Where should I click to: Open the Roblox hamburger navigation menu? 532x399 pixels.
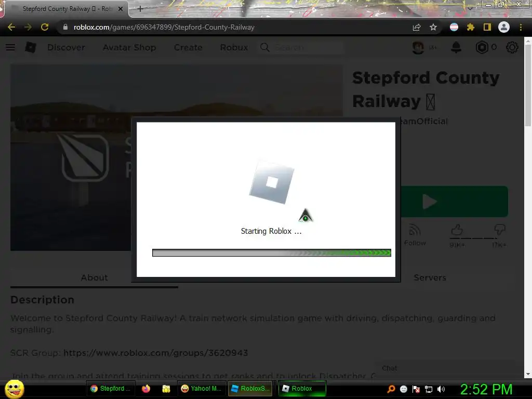[10, 47]
